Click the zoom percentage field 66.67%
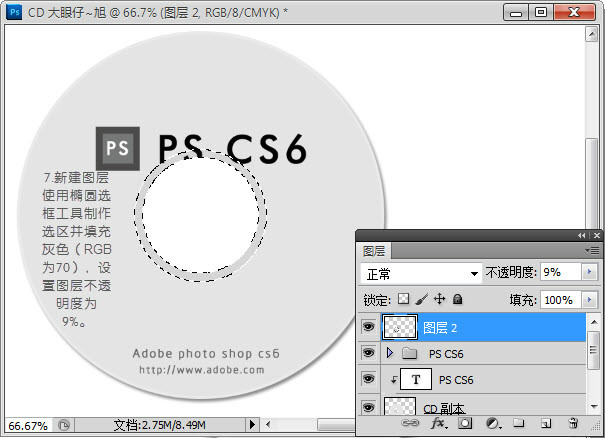Screen dimensions: 605x438 pos(27,425)
